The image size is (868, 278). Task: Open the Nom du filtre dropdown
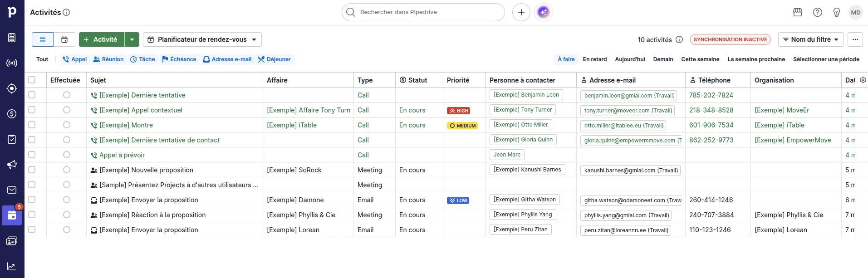(811, 39)
